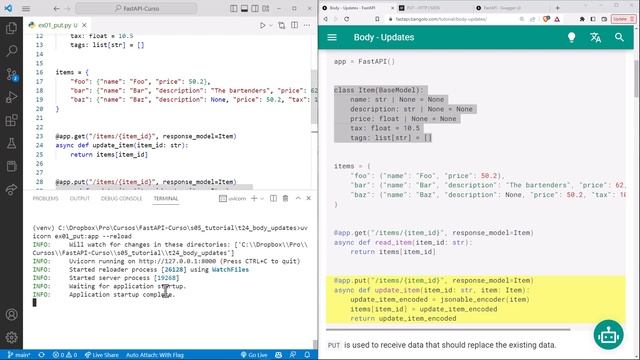
Task: Open the Explorer view in VS Code activity bar
Action: [11, 28]
